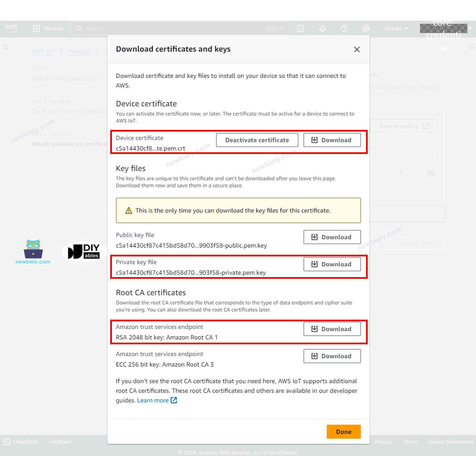Go to AWS IoT via breadcrumb link
Viewport: 476px width, 456px height.
43,51
